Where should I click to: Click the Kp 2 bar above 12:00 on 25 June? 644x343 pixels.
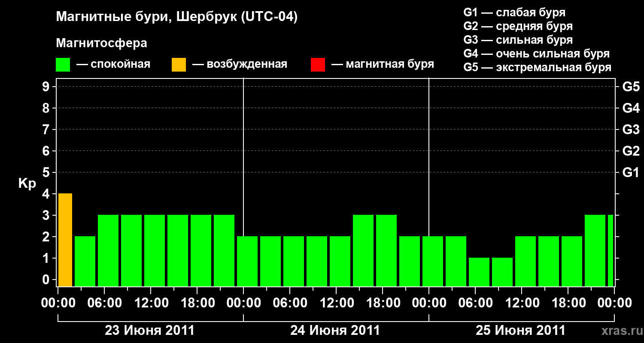tap(526, 261)
